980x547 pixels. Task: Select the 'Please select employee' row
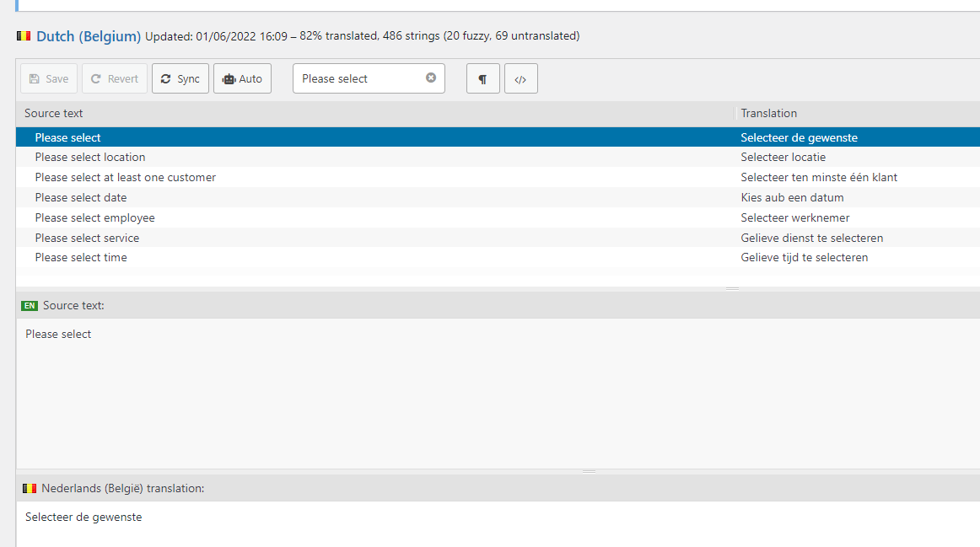coord(498,217)
